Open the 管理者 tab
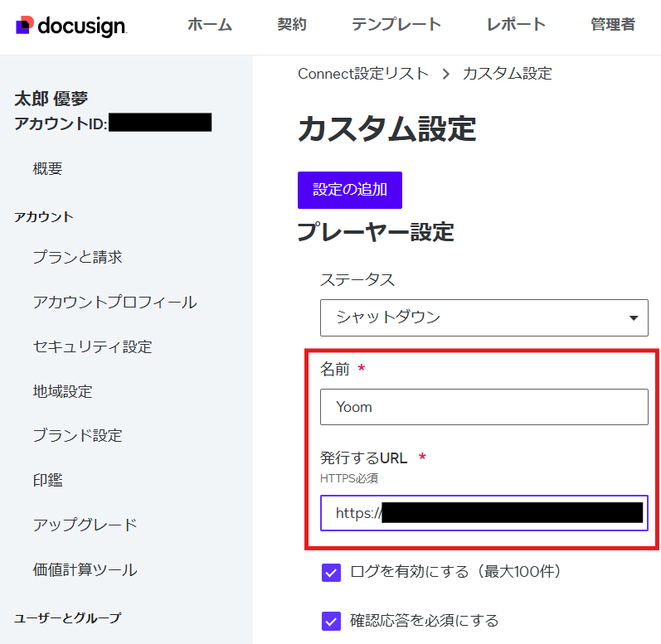 (613, 24)
